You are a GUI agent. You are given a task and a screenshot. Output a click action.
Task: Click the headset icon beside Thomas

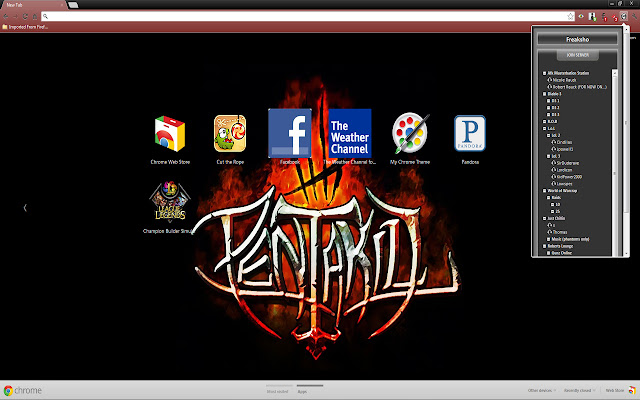click(x=550, y=232)
